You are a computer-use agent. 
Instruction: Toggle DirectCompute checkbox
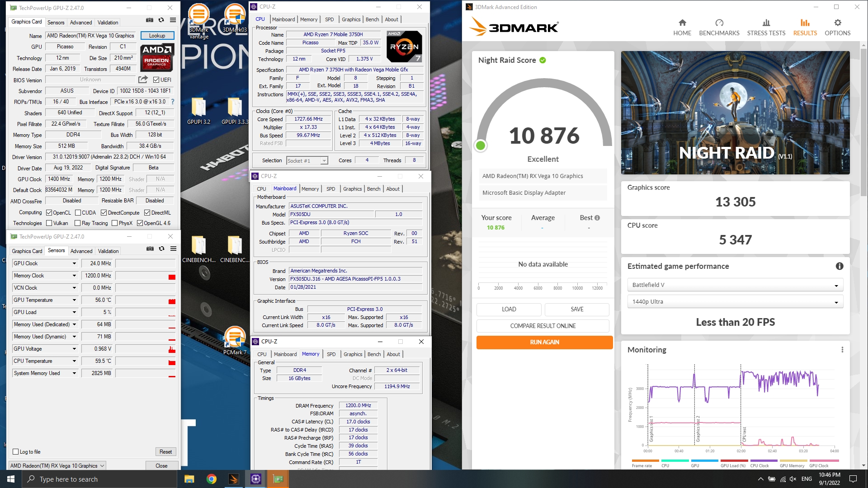tap(104, 213)
